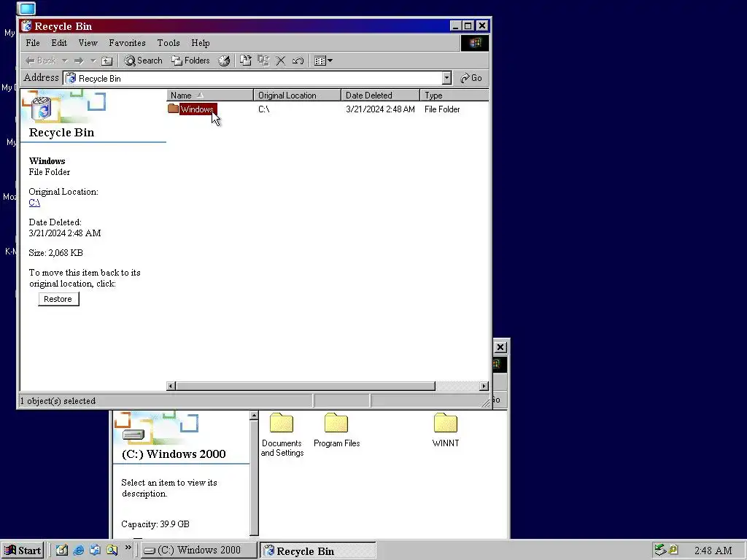Launch Outlook Express from quick launch
Image resolution: width=747 pixels, height=560 pixels.
(96, 550)
